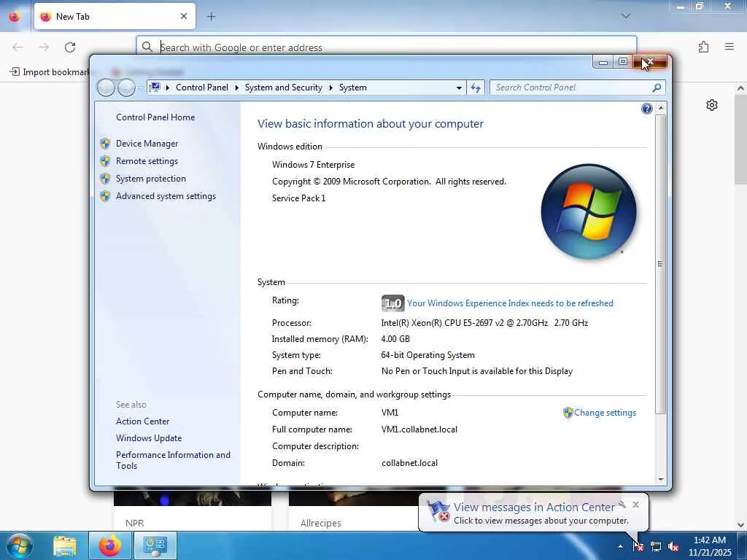Go to Control Panel Home
This screenshot has width=747, height=560.
(155, 117)
